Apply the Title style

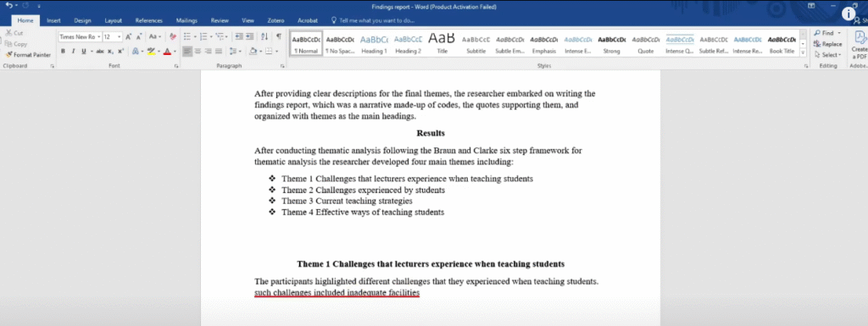coord(442,44)
